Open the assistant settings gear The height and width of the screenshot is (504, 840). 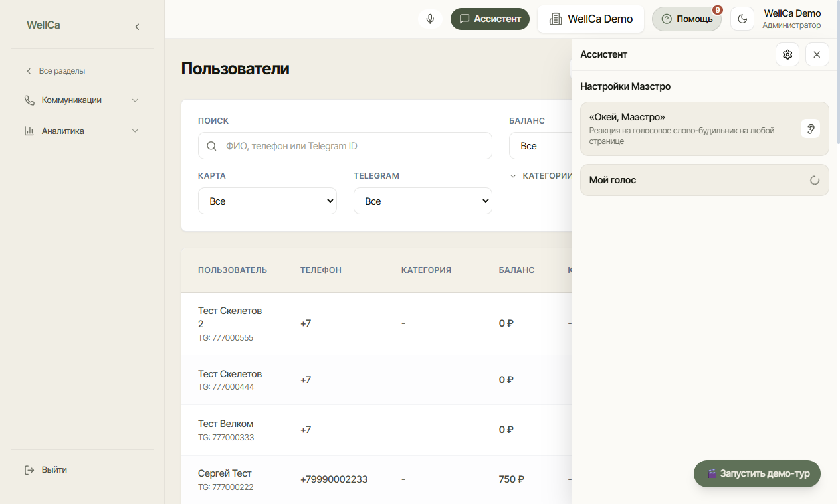[787, 54]
